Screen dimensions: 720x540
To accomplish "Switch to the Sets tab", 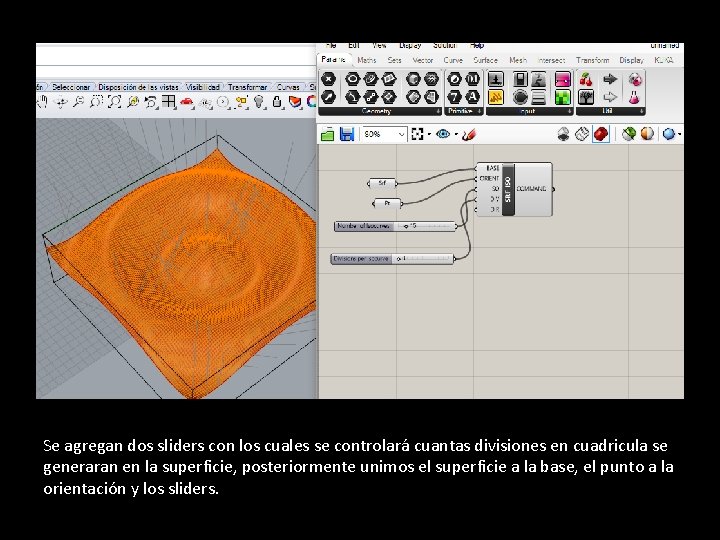I will pyautogui.click(x=394, y=60).
